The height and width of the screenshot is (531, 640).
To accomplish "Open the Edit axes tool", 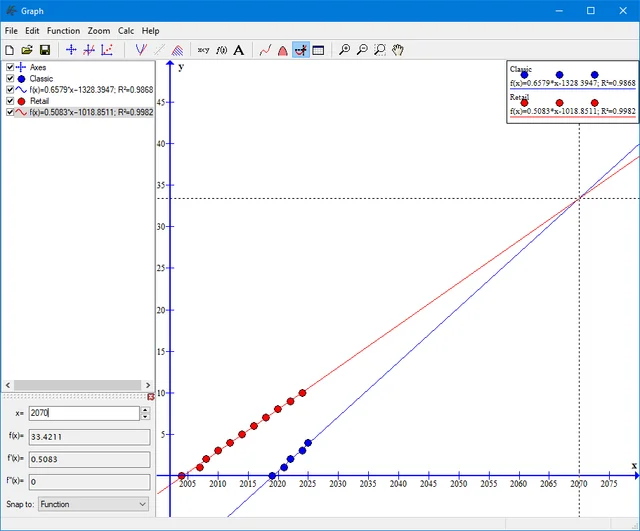I will coord(71,49).
